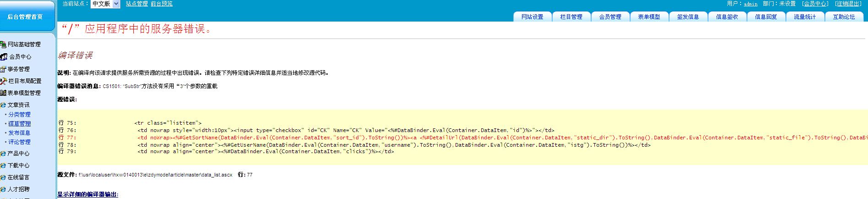Viewport: 868px width, 199px height.
Task: Click the 栏目布局配置 tools icon
Action: pos(4,81)
